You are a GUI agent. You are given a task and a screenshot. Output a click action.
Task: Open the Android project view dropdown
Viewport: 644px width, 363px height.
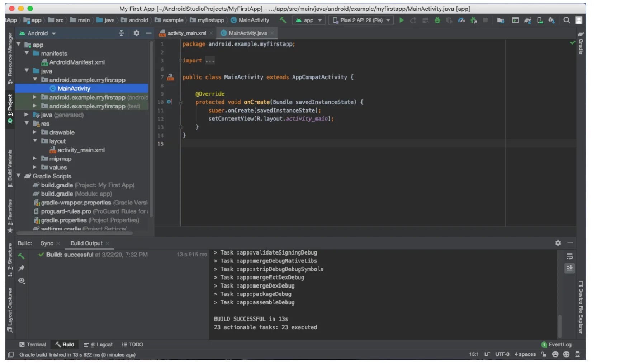point(38,33)
